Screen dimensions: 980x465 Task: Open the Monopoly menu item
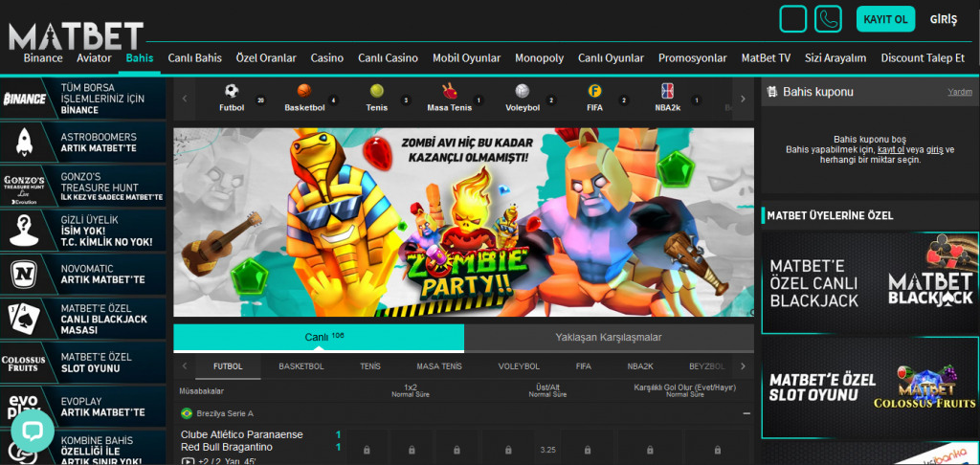click(x=539, y=58)
